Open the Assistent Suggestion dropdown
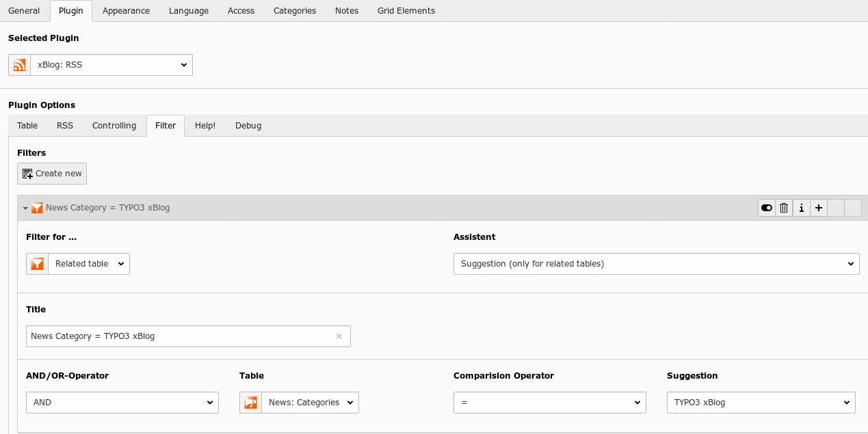The width and height of the screenshot is (868, 434). (657, 264)
